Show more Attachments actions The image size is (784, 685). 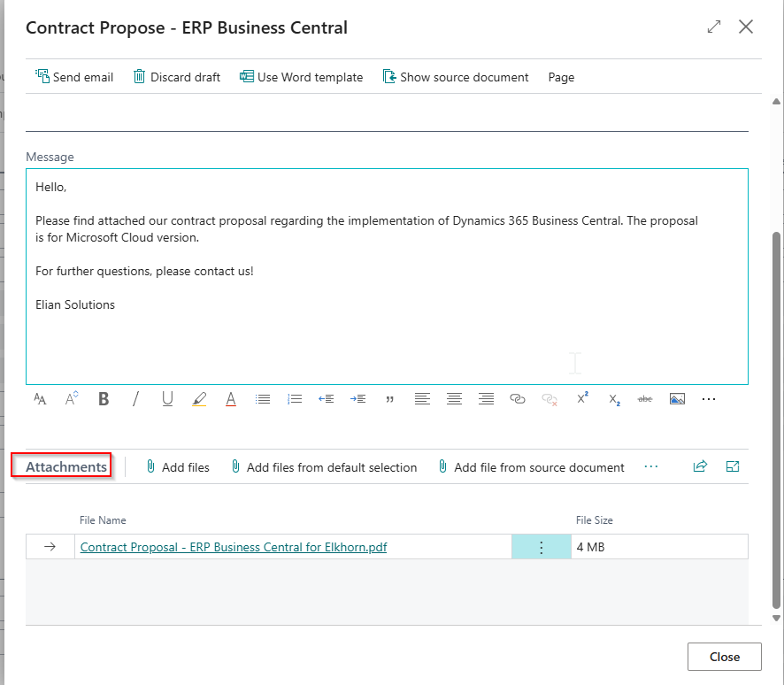coord(651,466)
